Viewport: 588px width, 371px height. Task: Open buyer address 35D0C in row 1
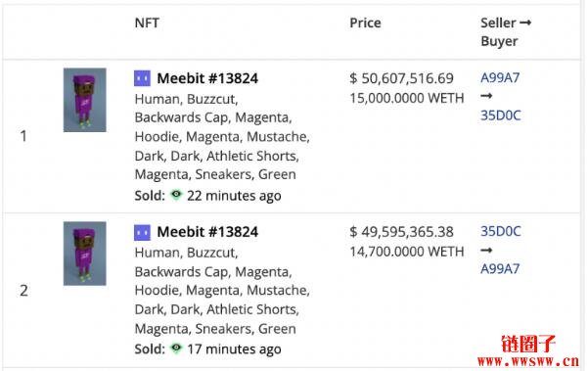(x=501, y=116)
